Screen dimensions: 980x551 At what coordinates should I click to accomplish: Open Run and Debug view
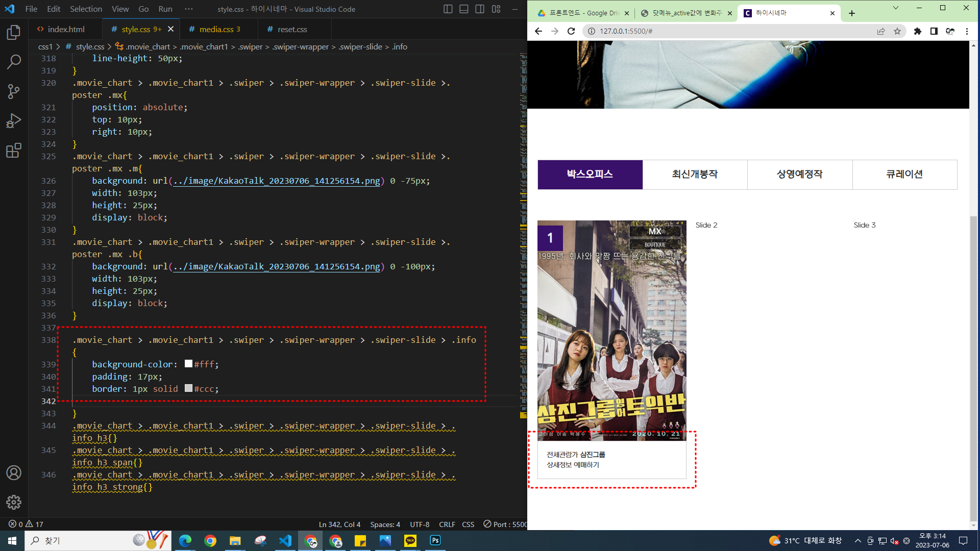click(x=14, y=121)
